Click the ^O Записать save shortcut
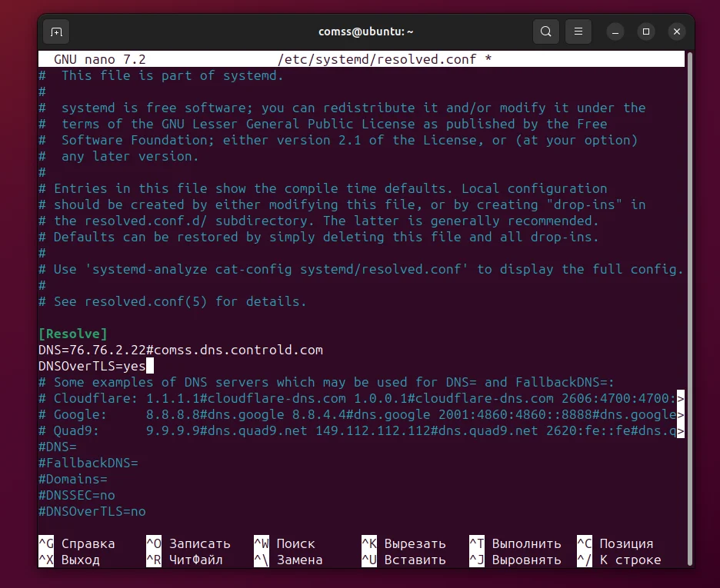Screen dimensions: 720x588 (188, 543)
